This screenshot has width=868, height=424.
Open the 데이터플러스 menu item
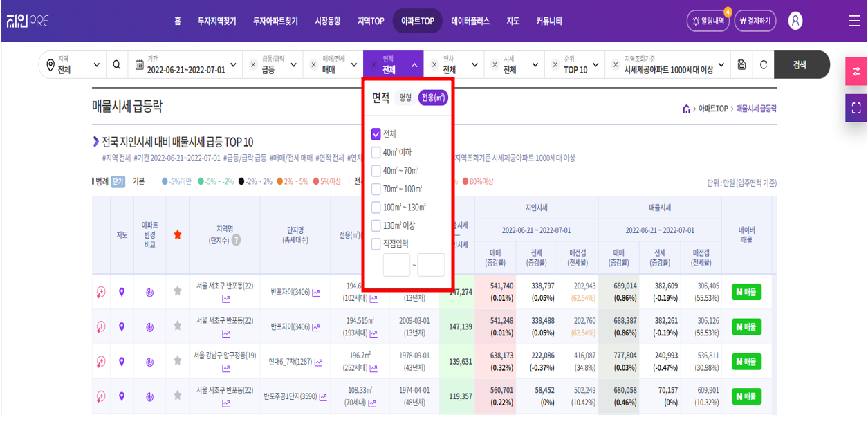tap(470, 21)
